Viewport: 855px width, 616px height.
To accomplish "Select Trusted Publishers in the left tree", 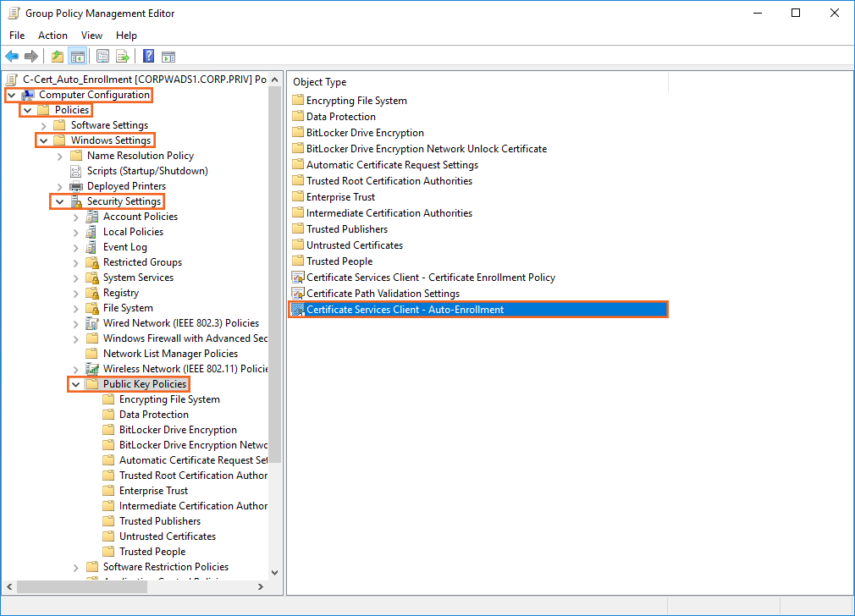I will coord(160,521).
